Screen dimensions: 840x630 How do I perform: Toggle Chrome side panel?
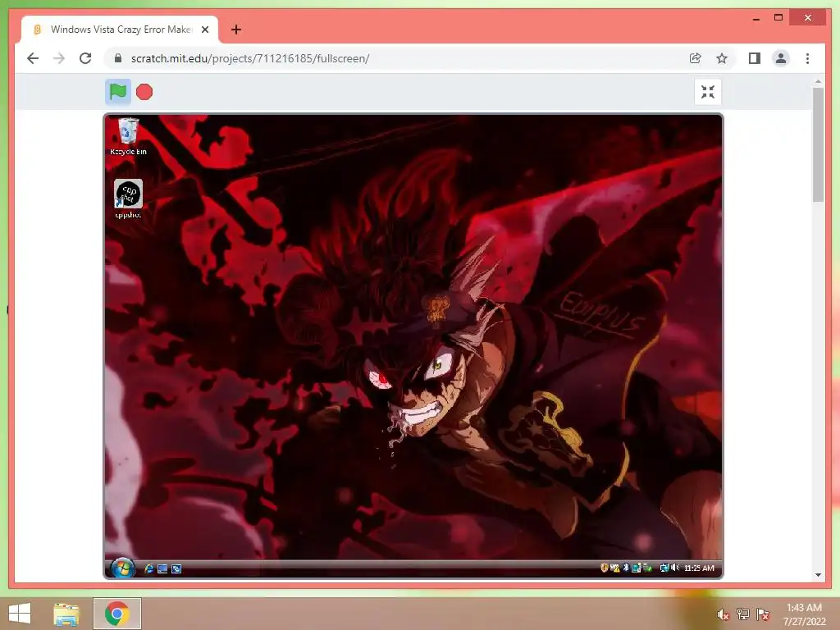(755, 58)
